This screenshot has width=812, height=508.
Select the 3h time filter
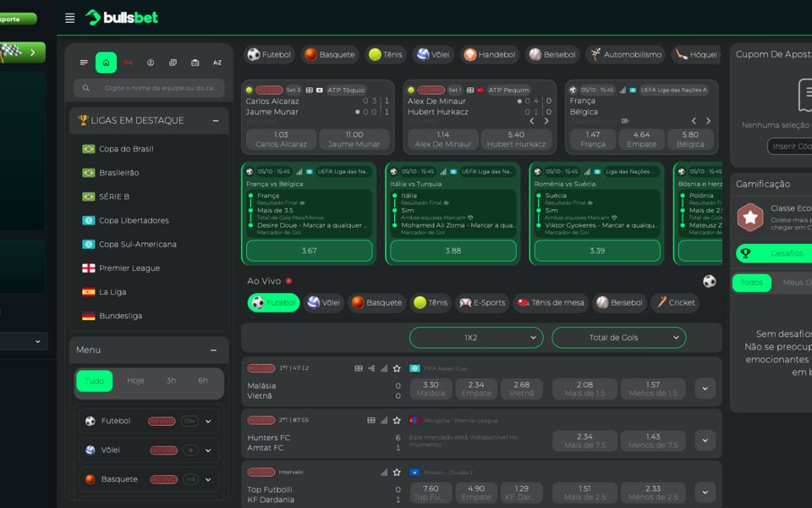[172, 381]
